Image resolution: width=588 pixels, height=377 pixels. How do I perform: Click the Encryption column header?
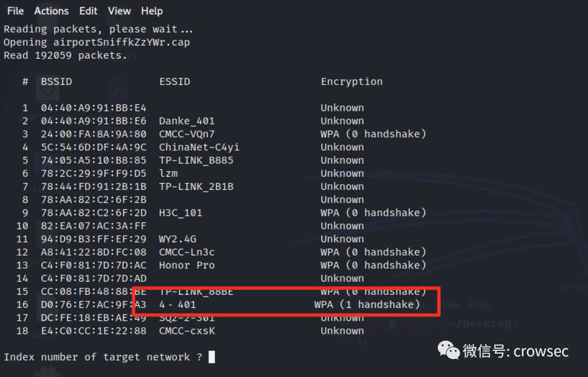pos(352,82)
